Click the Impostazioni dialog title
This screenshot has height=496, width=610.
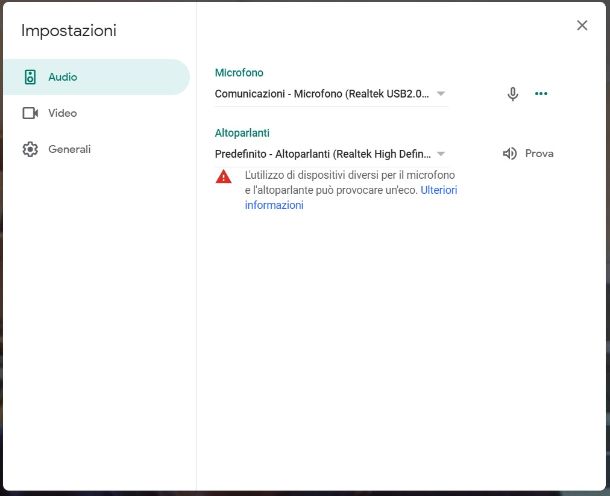[x=69, y=31]
